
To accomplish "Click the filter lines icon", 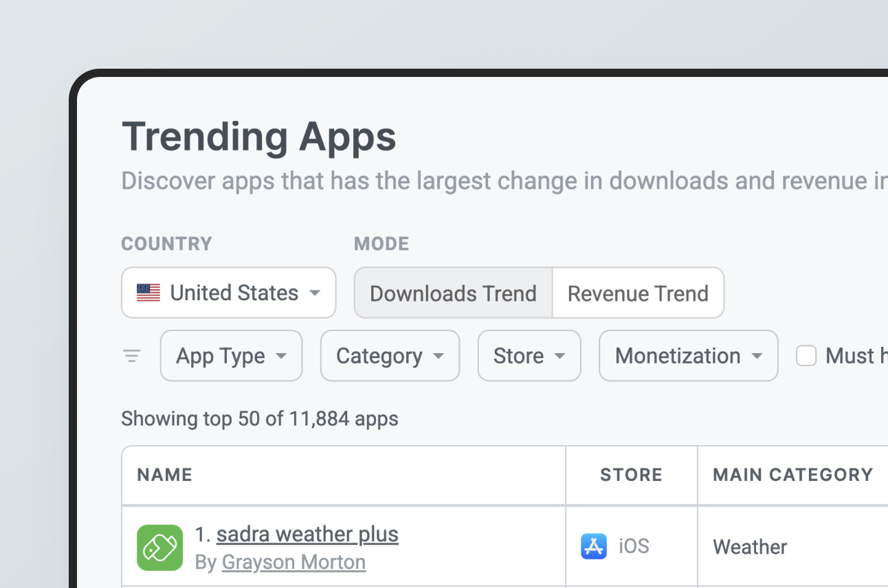I will coord(131,356).
